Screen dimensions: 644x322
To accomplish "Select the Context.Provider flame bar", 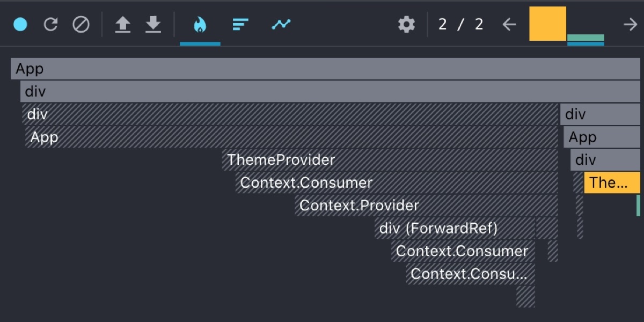I will point(427,206).
